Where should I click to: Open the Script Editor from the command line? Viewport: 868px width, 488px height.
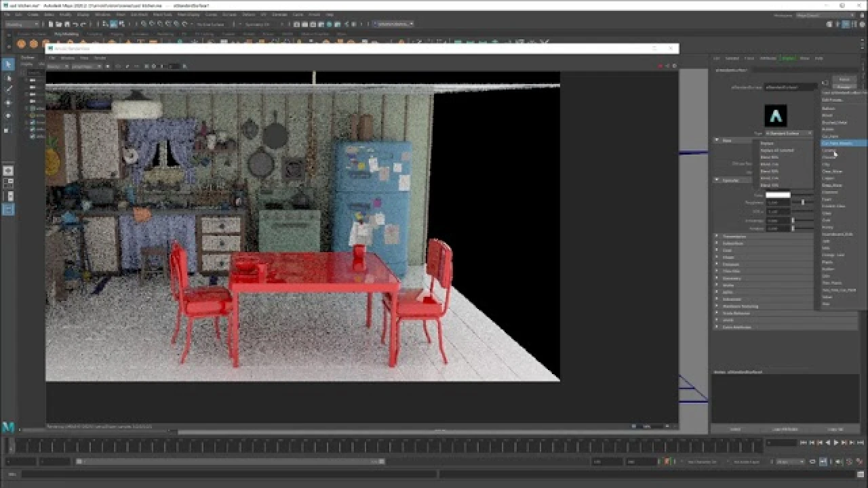pos(860,474)
